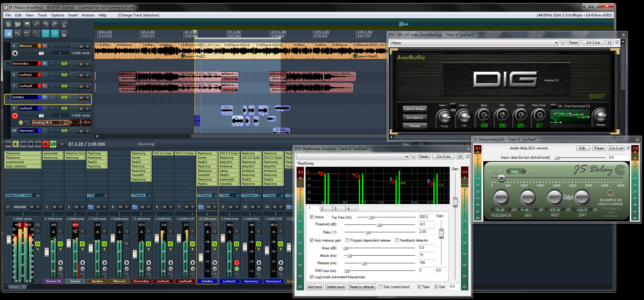644x300 pixels.
Task: Toggle the envelope move toolbar icon
Action: 36,34
